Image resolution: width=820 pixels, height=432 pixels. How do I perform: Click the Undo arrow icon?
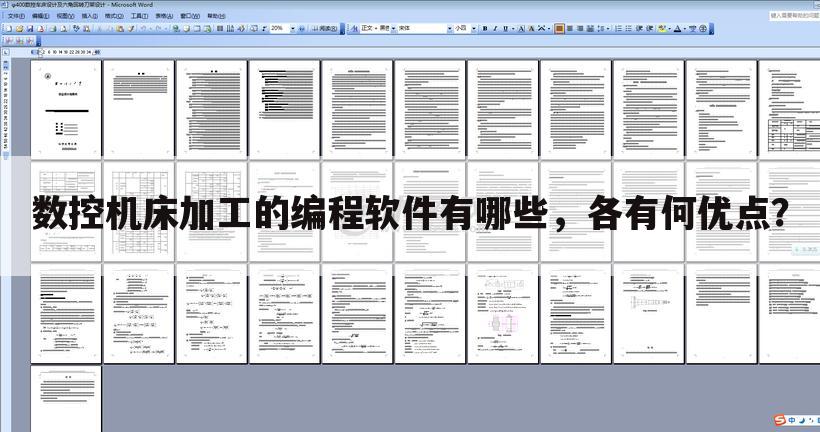(x=143, y=29)
